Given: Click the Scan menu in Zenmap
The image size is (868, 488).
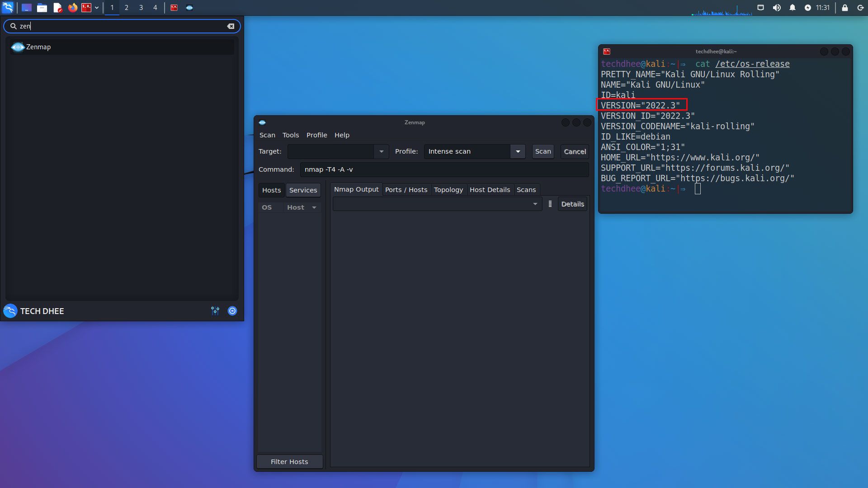Looking at the screenshot, I should tap(267, 135).
